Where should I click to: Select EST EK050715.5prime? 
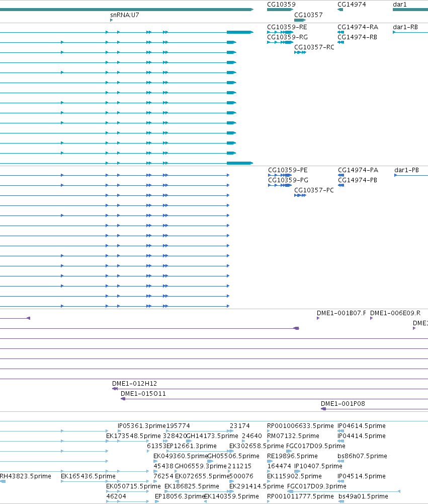coord(133,486)
